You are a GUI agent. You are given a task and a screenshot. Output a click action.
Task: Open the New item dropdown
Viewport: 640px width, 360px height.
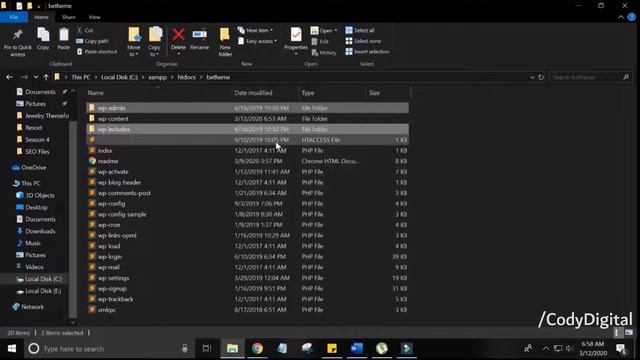255,30
